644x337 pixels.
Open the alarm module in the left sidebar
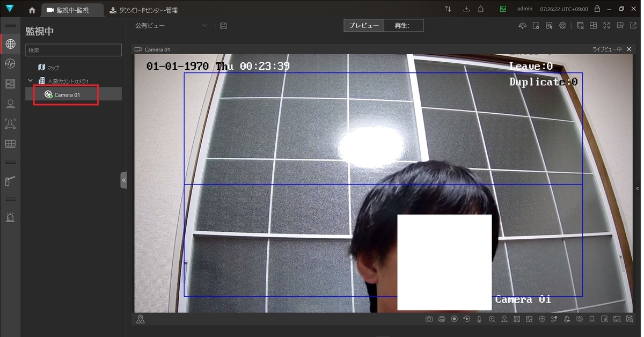pos(10,217)
